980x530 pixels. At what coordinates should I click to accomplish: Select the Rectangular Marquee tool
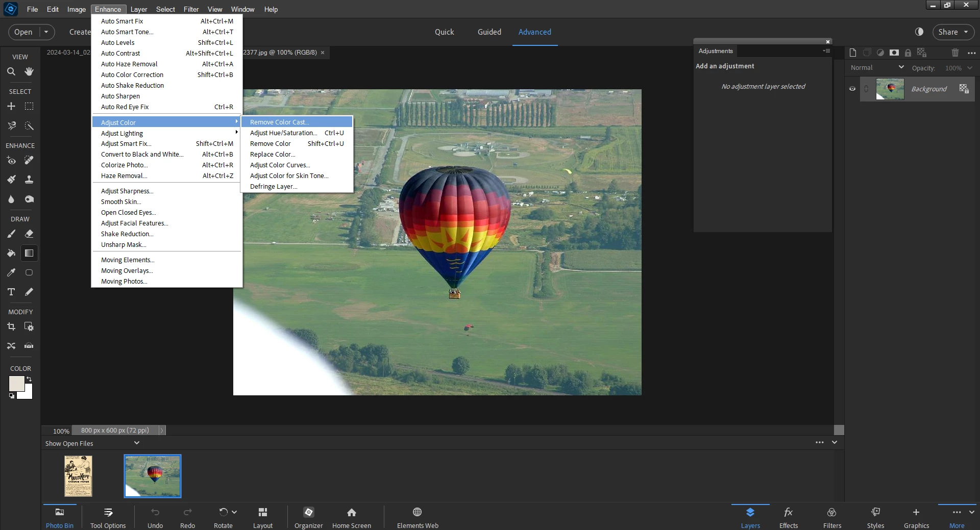(29, 106)
